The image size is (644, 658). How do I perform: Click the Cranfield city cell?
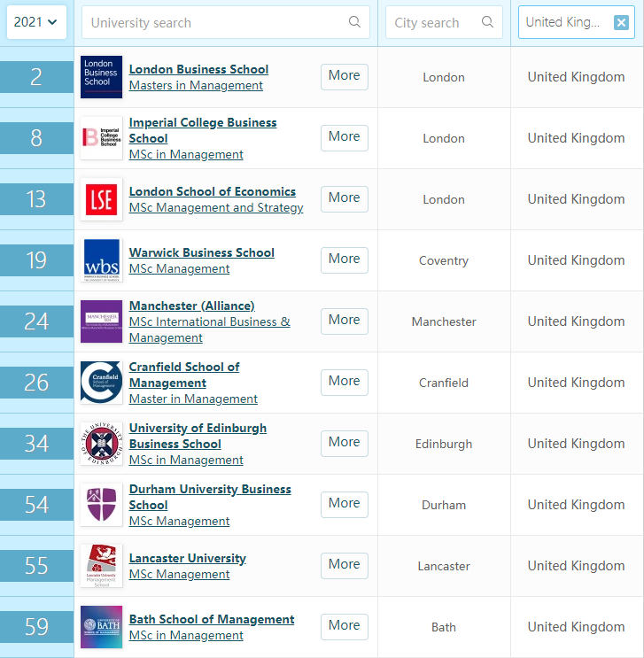[x=444, y=383]
